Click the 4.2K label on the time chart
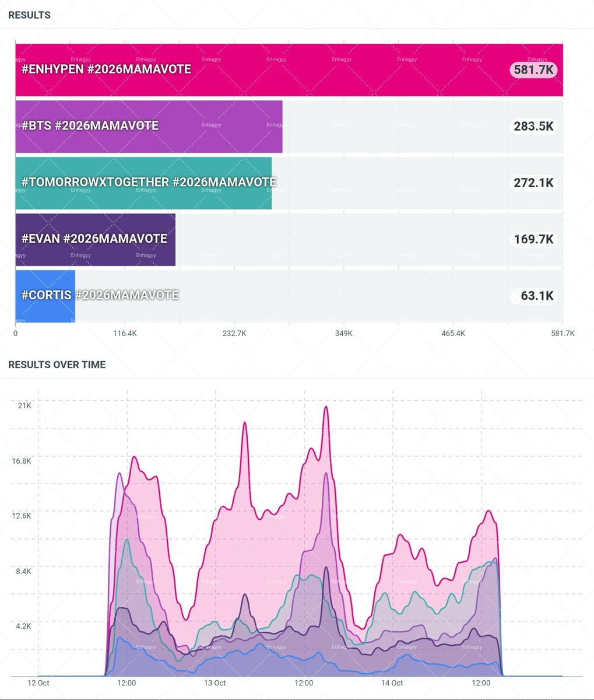This screenshot has width=594, height=700. coord(24,626)
